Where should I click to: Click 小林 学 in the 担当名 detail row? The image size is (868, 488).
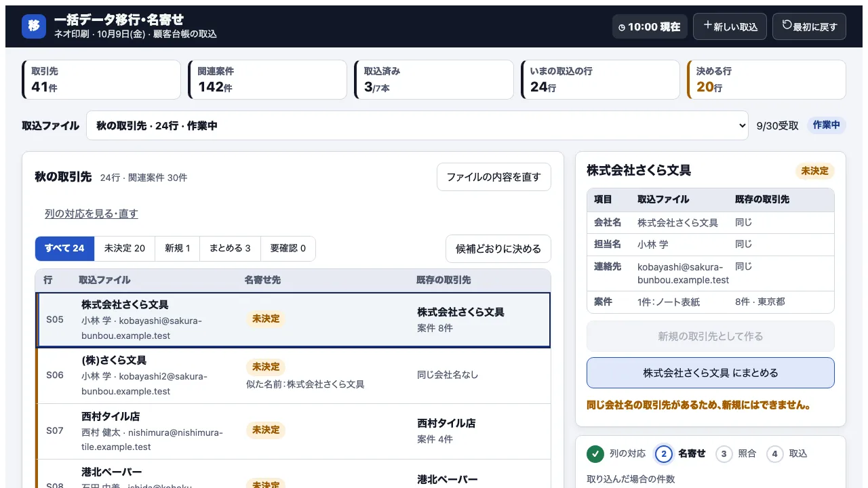point(653,244)
